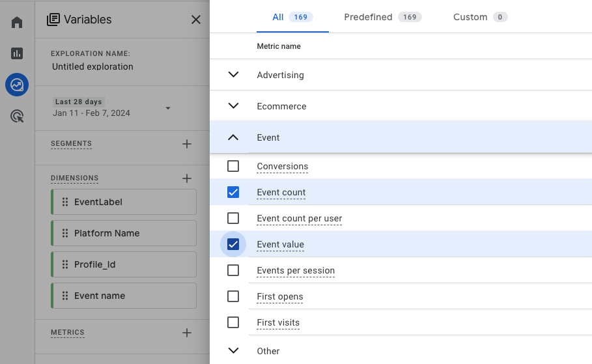
Task: Click the METRICS section label
Action: [x=68, y=332]
